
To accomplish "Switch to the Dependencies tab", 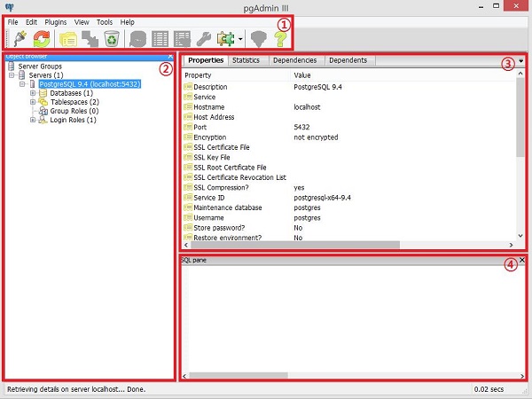I will click(x=295, y=60).
